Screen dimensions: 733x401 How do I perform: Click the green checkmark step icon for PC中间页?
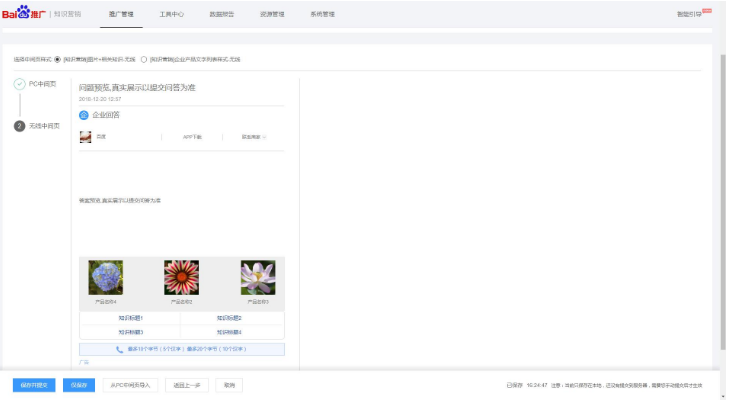[20, 84]
